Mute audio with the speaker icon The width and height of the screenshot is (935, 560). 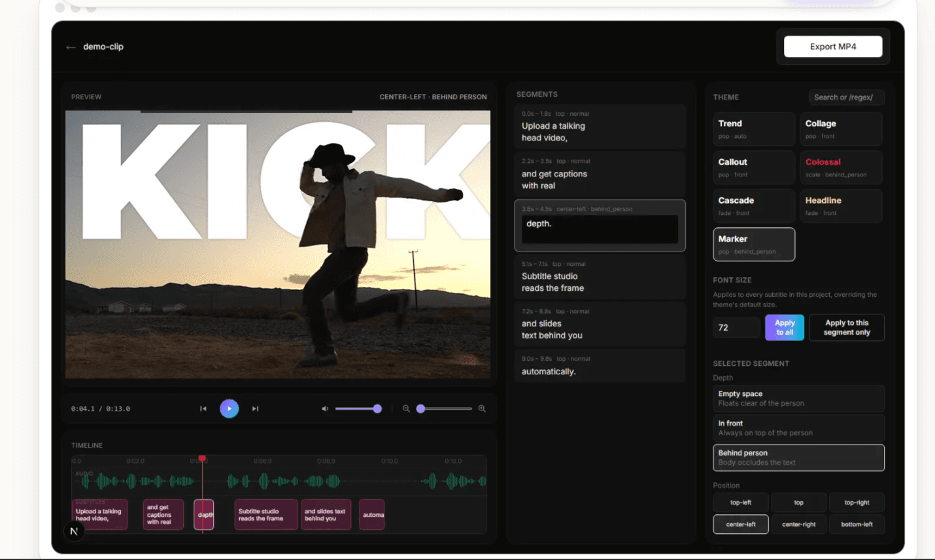(x=325, y=408)
